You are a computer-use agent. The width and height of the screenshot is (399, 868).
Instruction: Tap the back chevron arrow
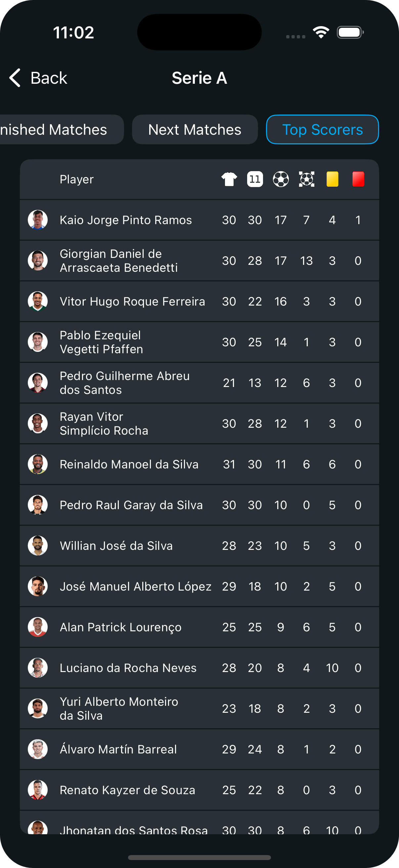15,78
